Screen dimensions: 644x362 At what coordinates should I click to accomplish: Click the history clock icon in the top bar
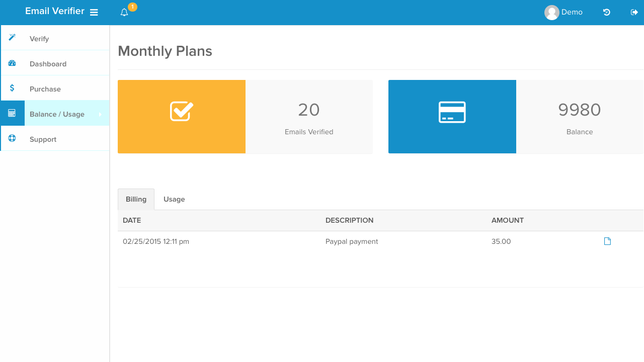[x=606, y=12]
